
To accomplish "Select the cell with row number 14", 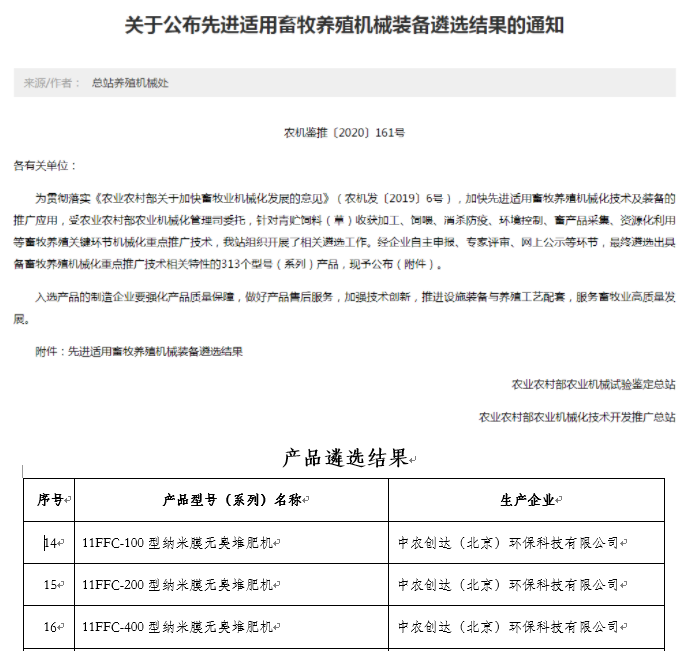I will [52, 543].
